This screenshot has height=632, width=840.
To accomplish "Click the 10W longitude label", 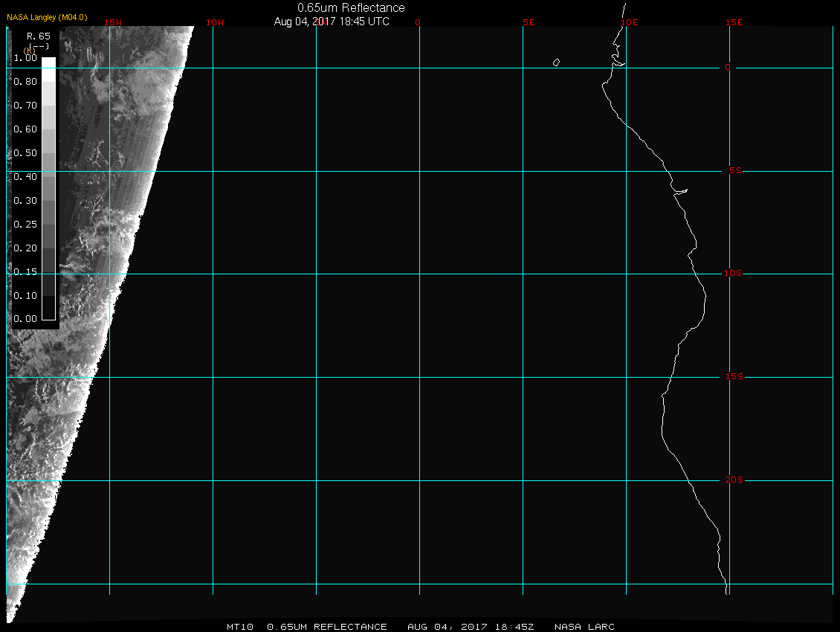I will pyautogui.click(x=214, y=22).
